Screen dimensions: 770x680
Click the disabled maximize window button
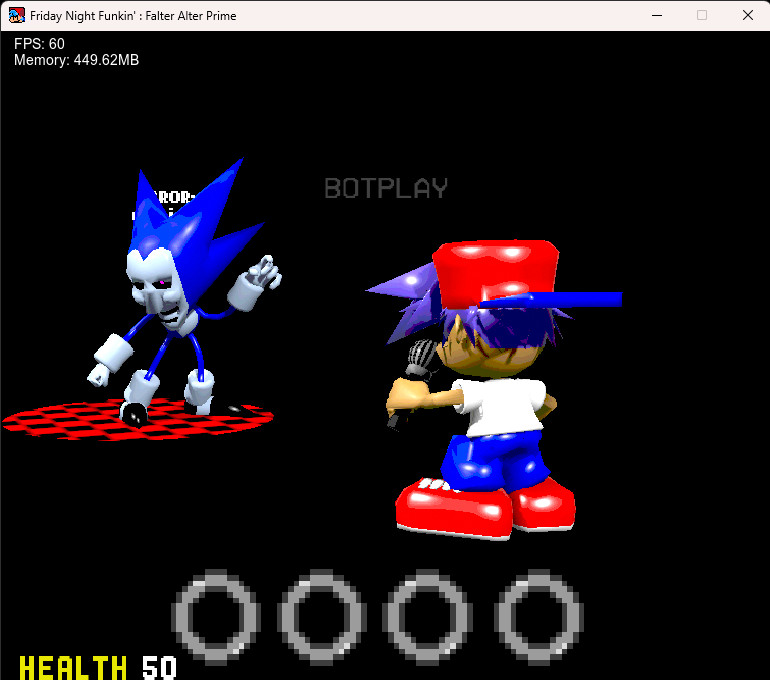click(702, 16)
